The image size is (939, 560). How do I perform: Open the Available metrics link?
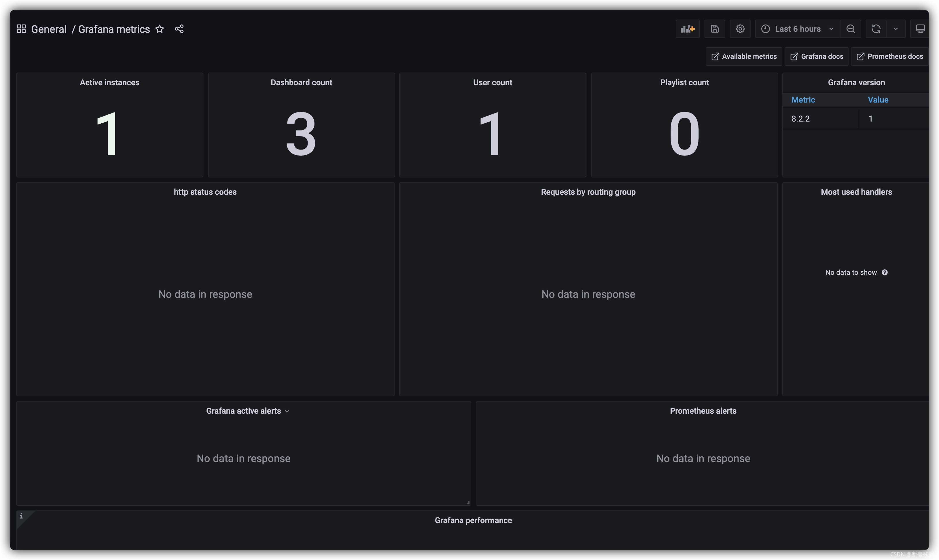pos(744,56)
